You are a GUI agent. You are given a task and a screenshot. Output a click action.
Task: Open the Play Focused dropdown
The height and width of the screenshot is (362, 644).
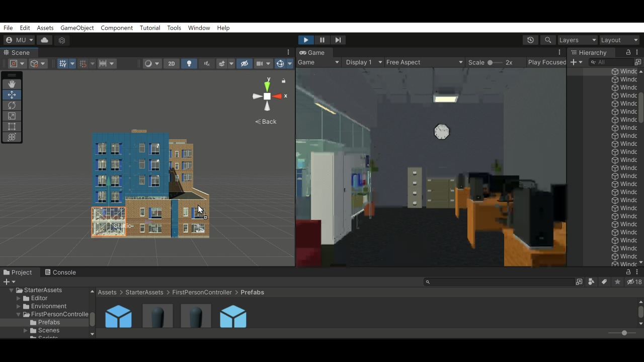pos(547,62)
